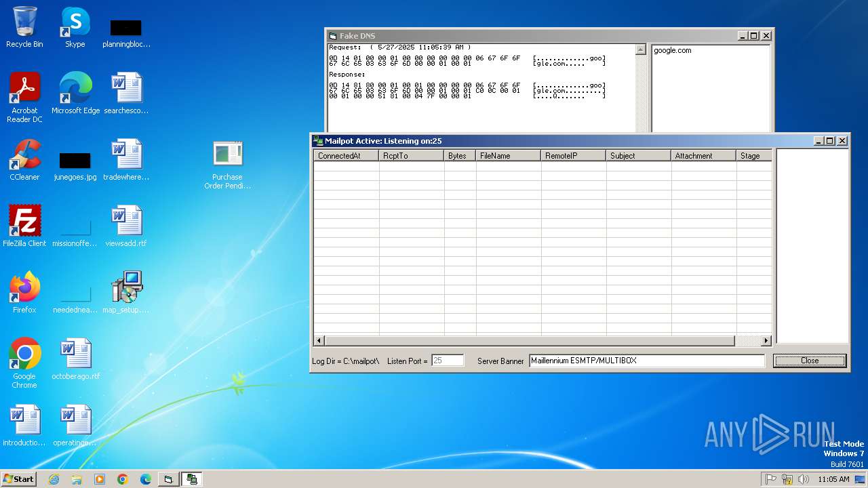Open the viewsadd.rtf document
Image resolution: width=868 pixels, height=488 pixels.
click(126, 226)
